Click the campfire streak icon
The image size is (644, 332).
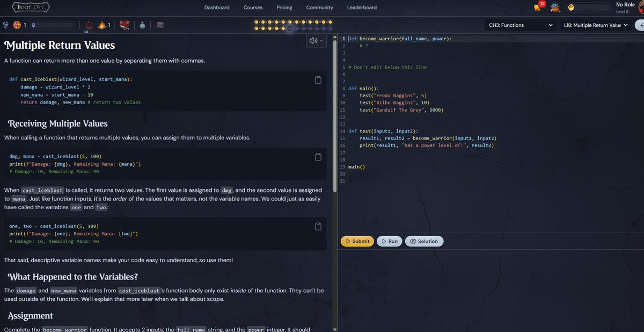point(102,25)
